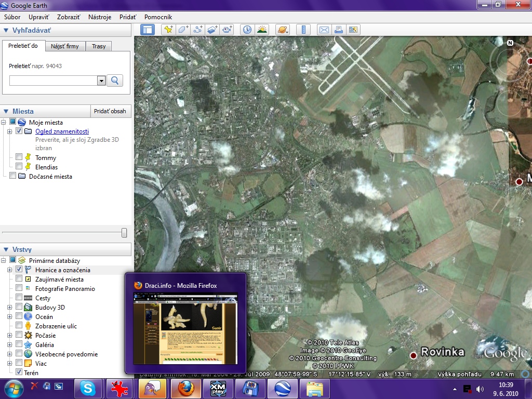Record a tour with the camera icon

tap(228, 30)
